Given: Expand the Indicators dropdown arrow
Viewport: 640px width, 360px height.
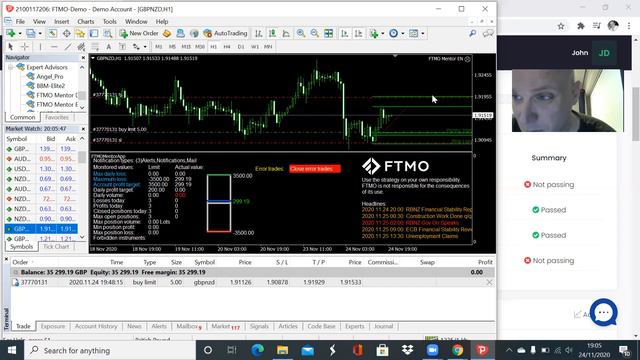Looking at the screenshot, I should tap(382, 33).
